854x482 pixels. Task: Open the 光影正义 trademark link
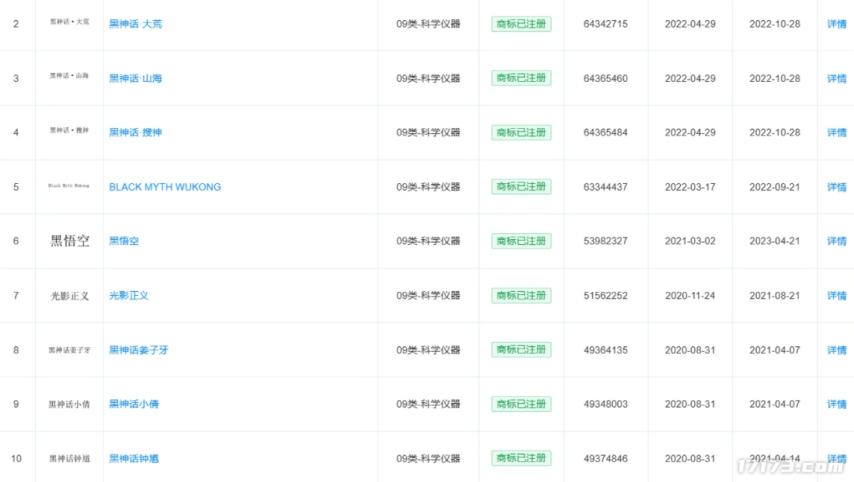point(129,295)
